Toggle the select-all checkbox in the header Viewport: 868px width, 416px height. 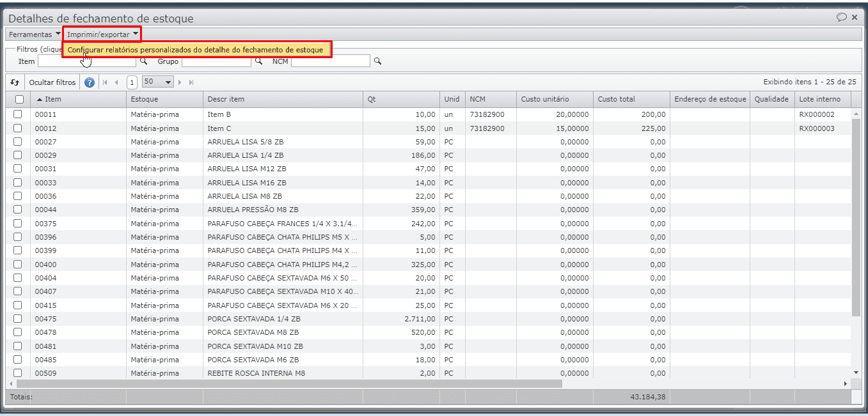19,100
